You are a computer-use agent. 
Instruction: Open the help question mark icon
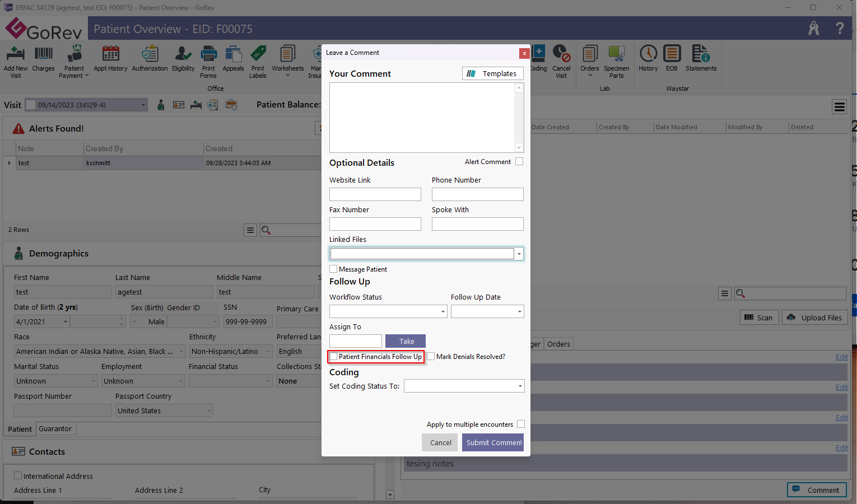pos(840,28)
